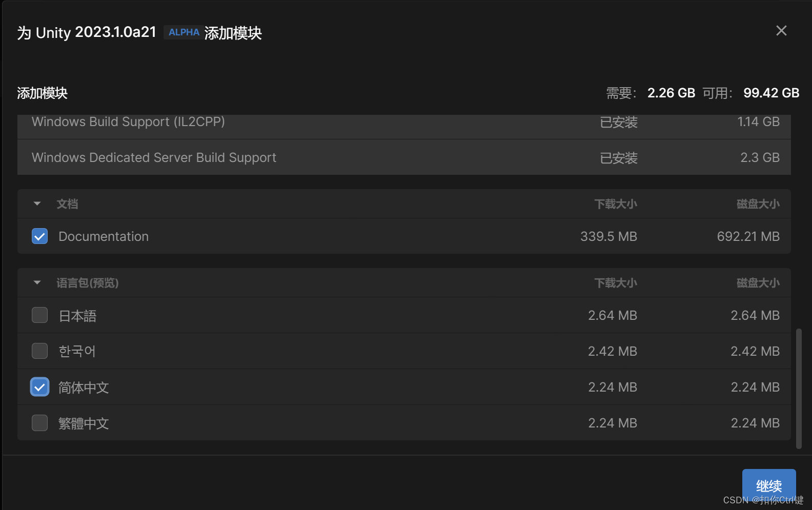Screen dimensions: 812x510
Task: Click the 繁體中文 label
Action: click(x=84, y=423)
